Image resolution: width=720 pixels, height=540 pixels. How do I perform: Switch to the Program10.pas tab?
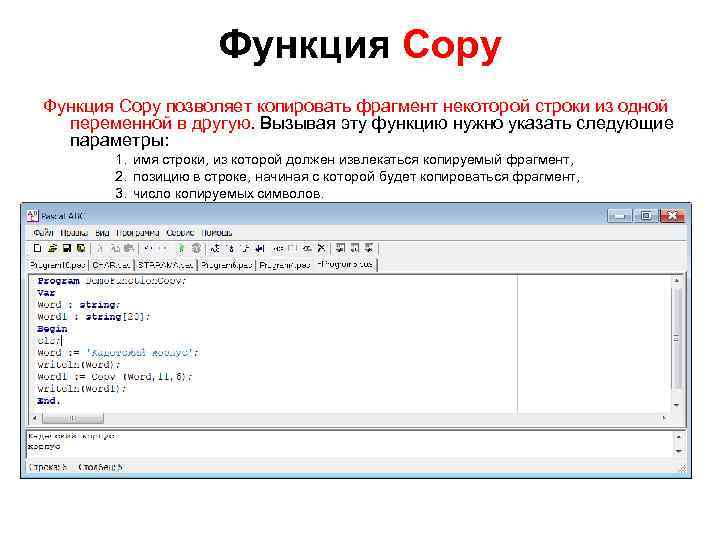[58, 265]
